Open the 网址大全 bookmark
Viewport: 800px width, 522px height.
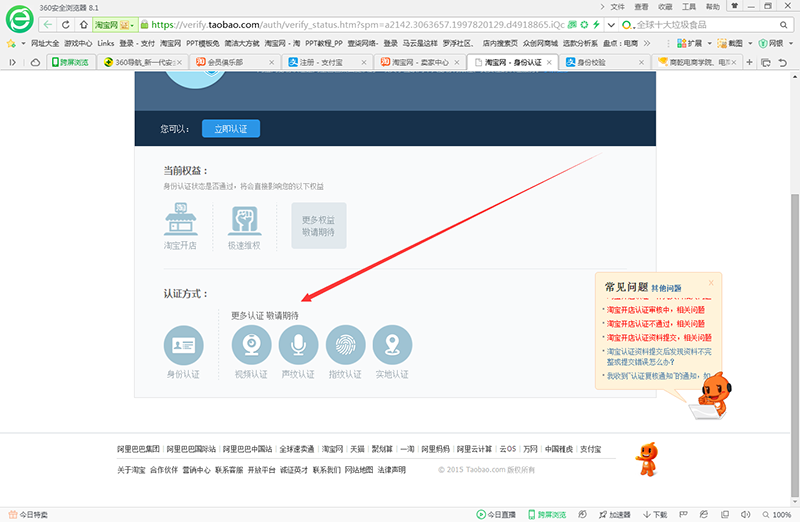pos(45,43)
